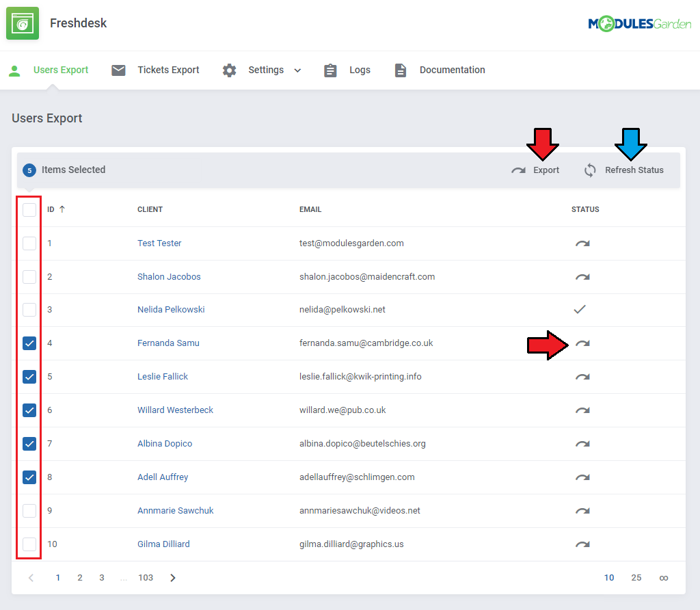700x610 pixels.
Task: Click the Freshdesk green logo icon
Action: point(23,23)
